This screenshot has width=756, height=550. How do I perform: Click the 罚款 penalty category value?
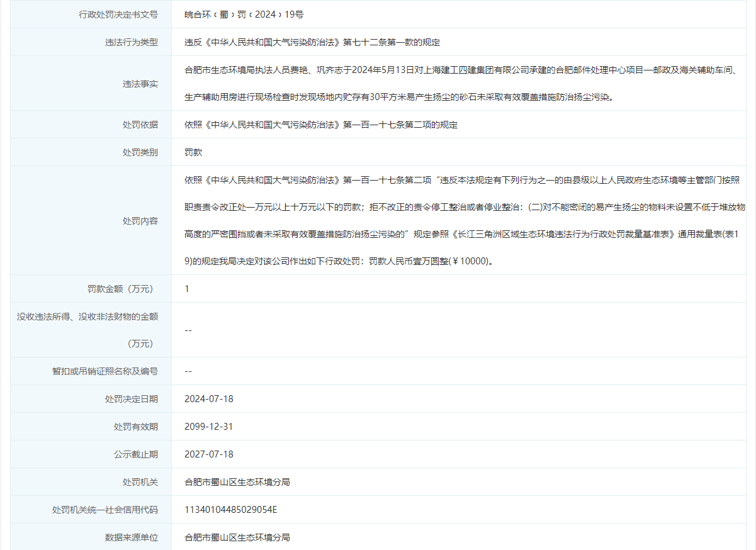click(x=193, y=152)
